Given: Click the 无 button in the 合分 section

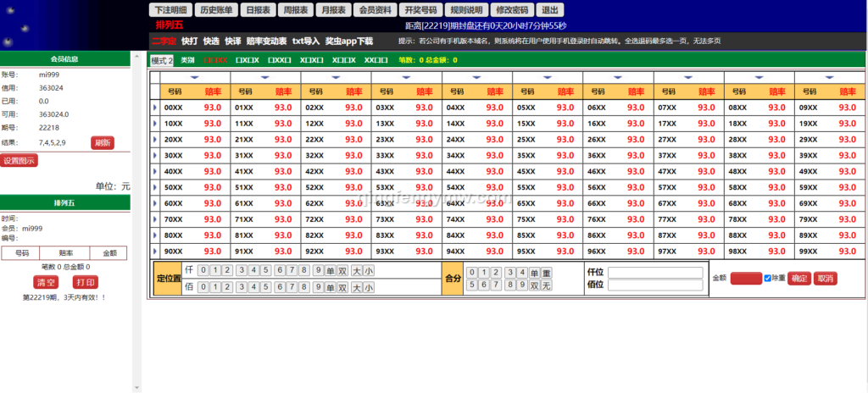Looking at the screenshot, I should (x=547, y=285).
